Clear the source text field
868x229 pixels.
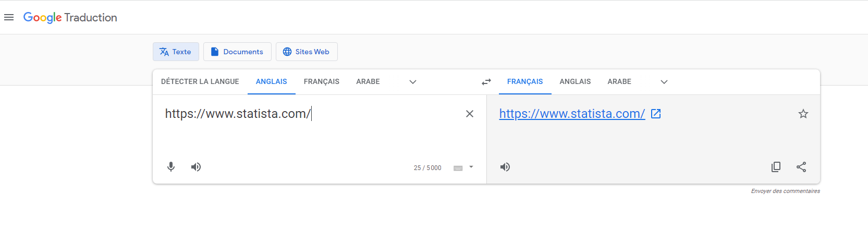coord(469,114)
